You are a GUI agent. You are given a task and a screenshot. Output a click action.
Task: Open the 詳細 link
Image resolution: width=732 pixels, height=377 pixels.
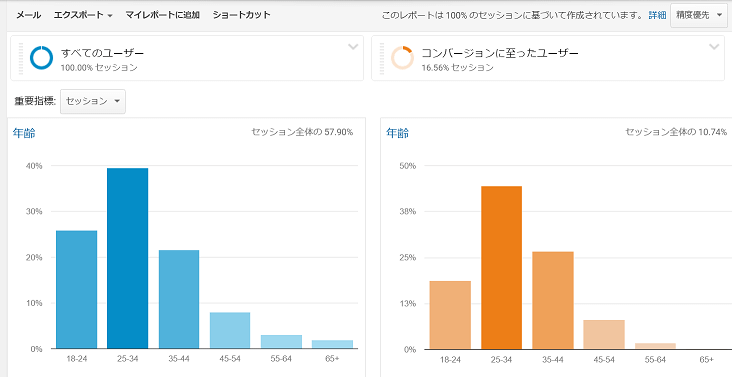[x=657, y=15]
